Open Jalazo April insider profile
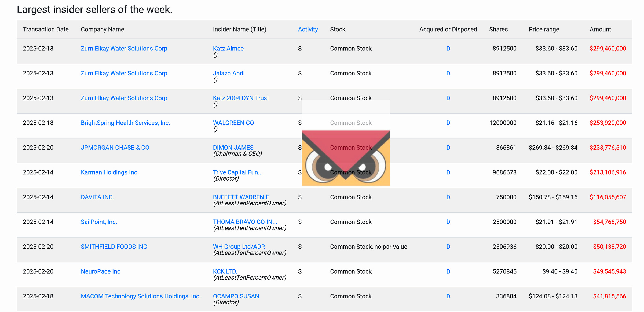644x312 pixels. point(229,73)
